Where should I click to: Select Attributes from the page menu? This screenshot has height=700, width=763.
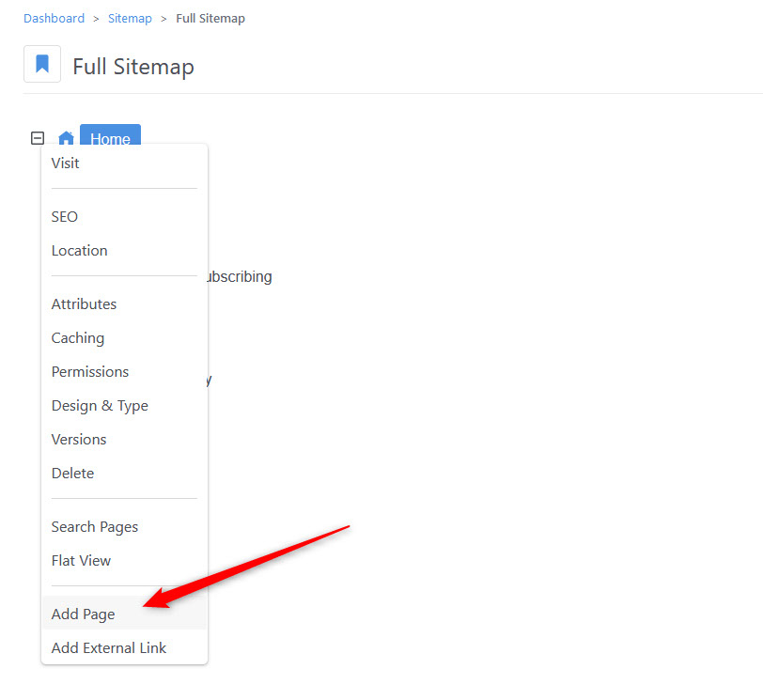84,303
